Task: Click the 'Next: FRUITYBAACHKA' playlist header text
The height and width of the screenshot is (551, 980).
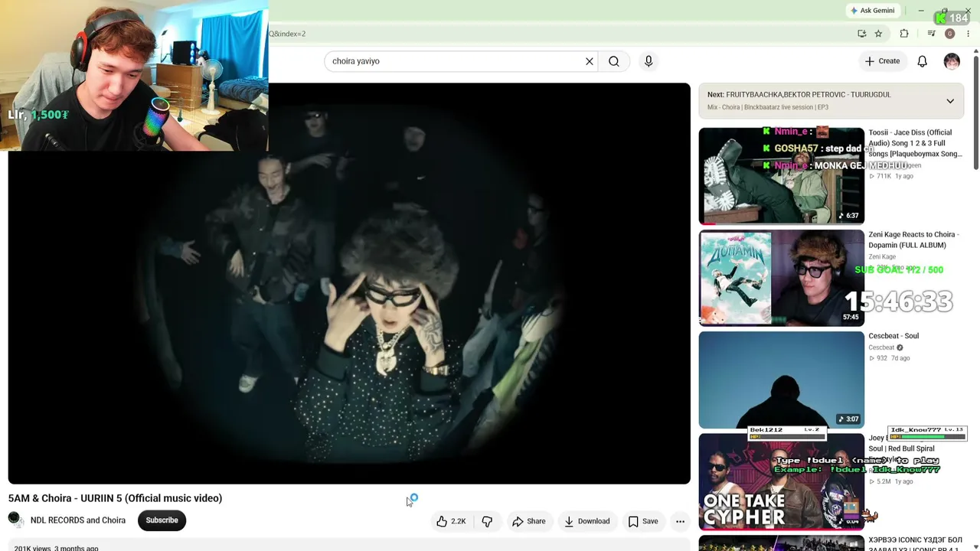Action: click(799, 94)
